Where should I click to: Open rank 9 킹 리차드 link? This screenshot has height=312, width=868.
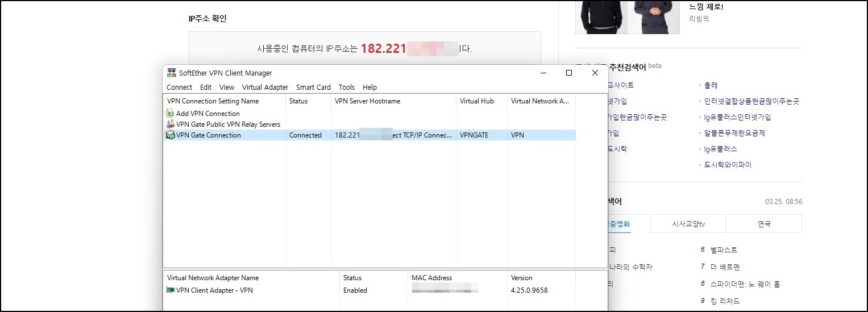(x=725, y=301)
